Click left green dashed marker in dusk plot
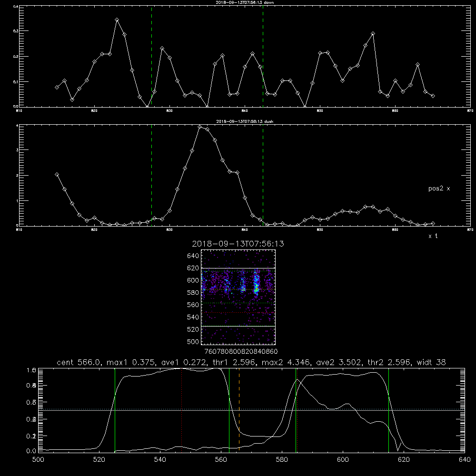This screenshot has height=476, width=476. click(151, 175)
